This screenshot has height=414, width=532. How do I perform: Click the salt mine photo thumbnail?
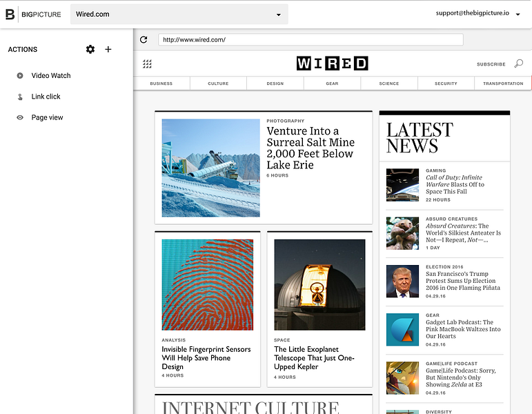[x=210, y=168]
